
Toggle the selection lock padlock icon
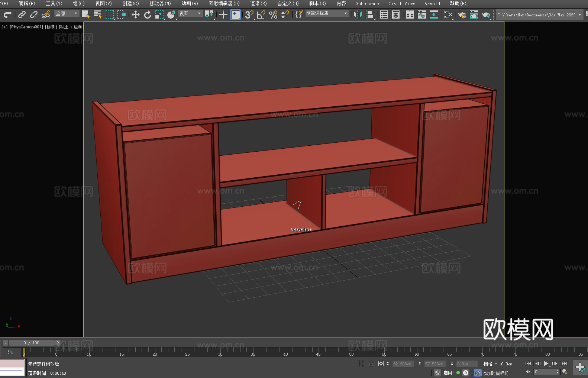[371, 364]
